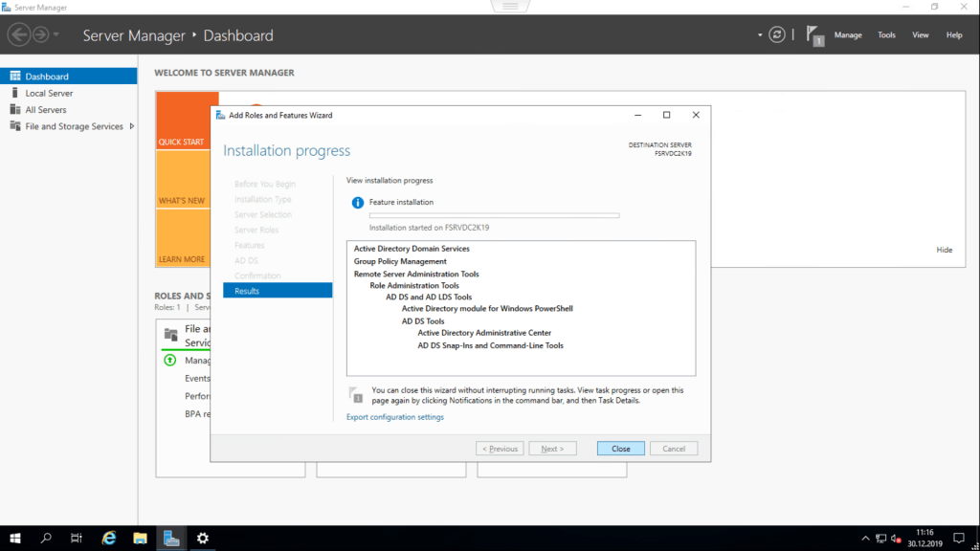Click the back navigation arrow in Server Manager
Screen dimensions: 980x551
(18, 34)
